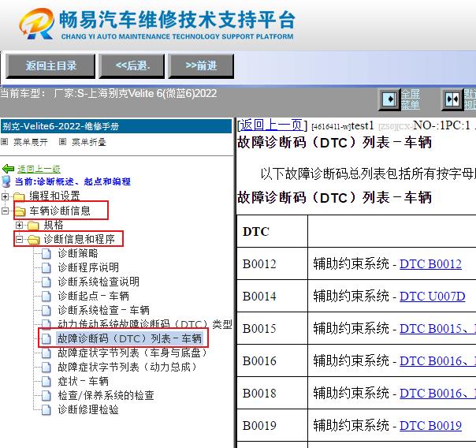This screenshot has width=476, height=448.
Task: Open the 故障症状字节列表（车身与底盘）document icon
Action: pos(46,353)
